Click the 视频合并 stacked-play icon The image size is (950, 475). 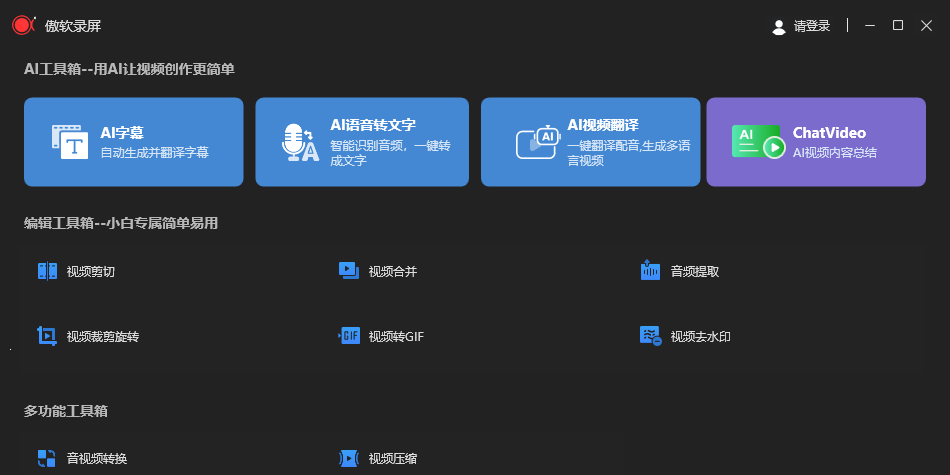click(349, 271)
